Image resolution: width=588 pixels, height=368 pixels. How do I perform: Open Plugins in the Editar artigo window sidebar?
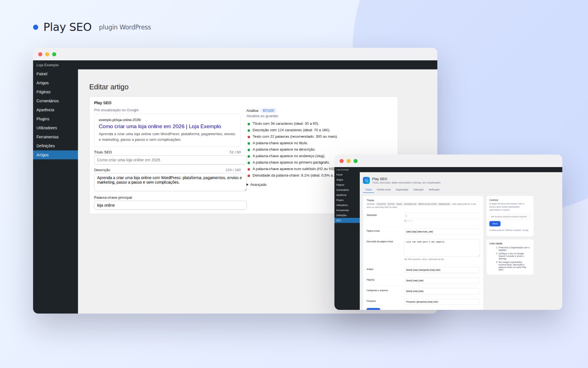[x=55, y=119]
